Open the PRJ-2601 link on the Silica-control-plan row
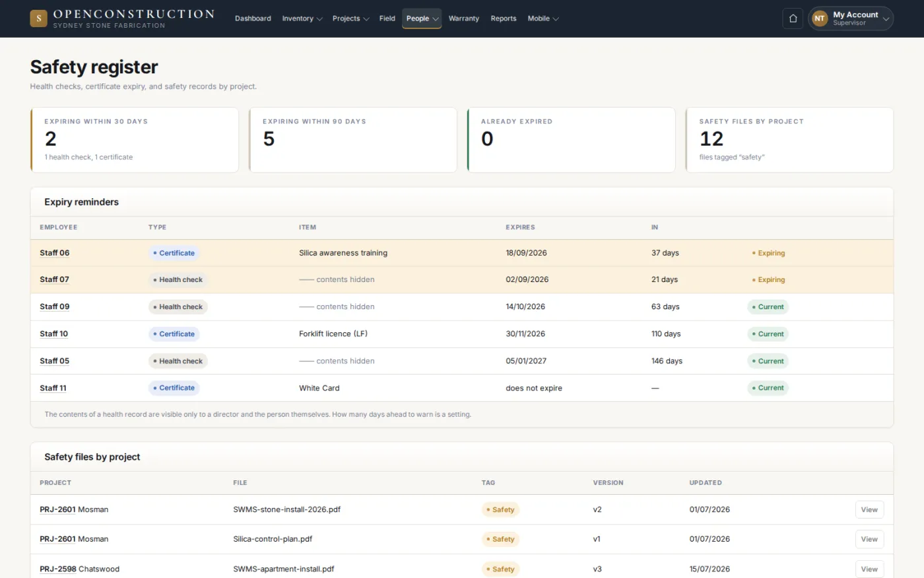This screenshot has width=924, height=578. pyautogui.click(x=57, y=539)
